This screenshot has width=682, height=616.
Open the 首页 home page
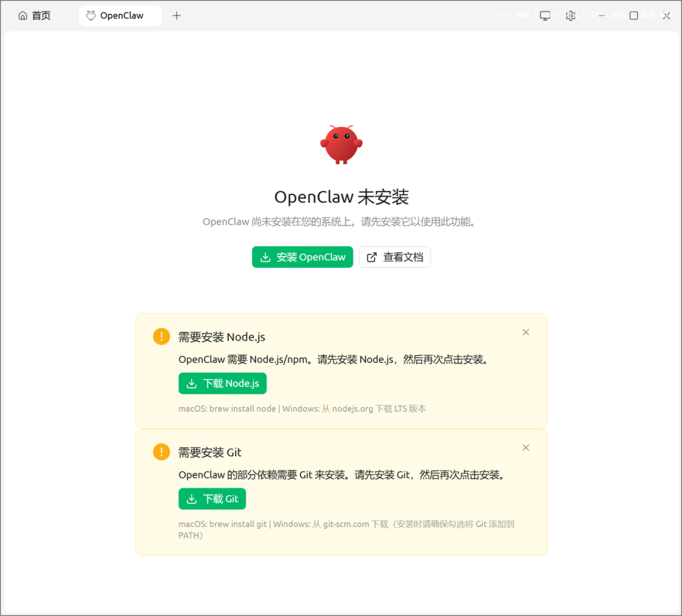[34, 15]
